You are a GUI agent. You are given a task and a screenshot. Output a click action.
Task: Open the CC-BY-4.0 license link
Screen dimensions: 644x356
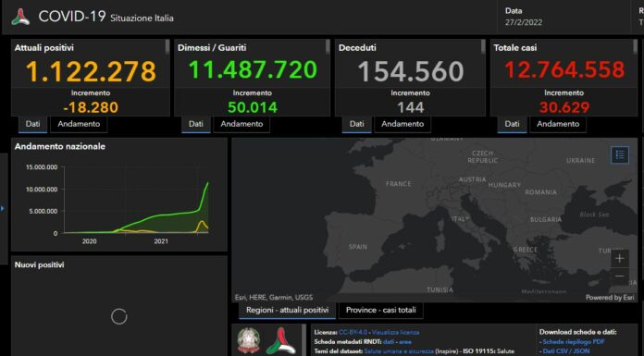[x=353, y=332]
